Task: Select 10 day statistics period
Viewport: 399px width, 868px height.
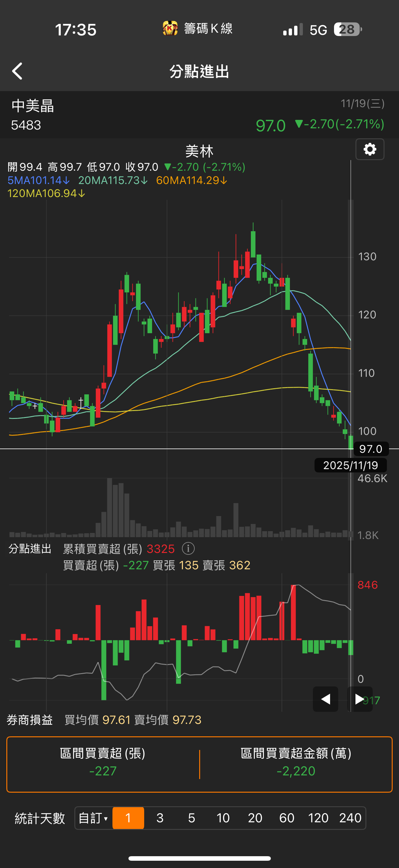Action: coord(223,818)
